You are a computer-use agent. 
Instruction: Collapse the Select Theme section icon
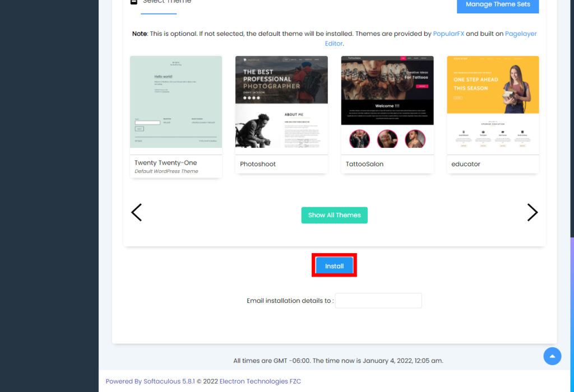pos(134,2)
